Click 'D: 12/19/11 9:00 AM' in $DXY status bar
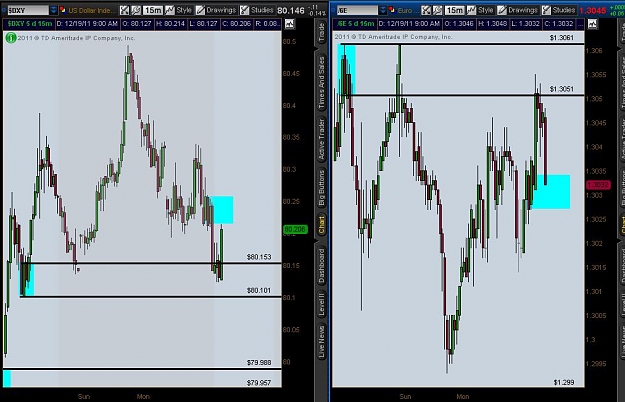The width and height of the screenshot is (625, 402). coord(87,24)
